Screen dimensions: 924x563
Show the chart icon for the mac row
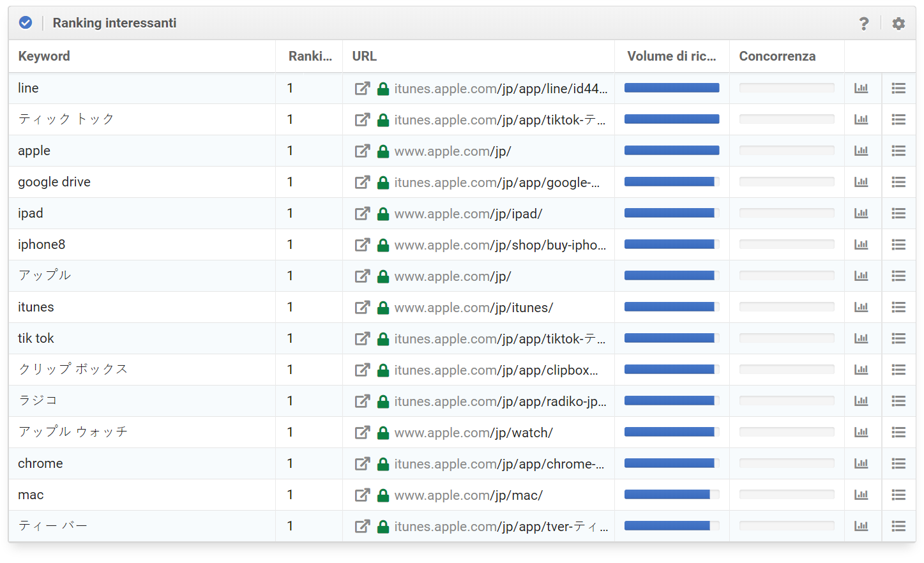pyautogui.click(x=861, y=495)
